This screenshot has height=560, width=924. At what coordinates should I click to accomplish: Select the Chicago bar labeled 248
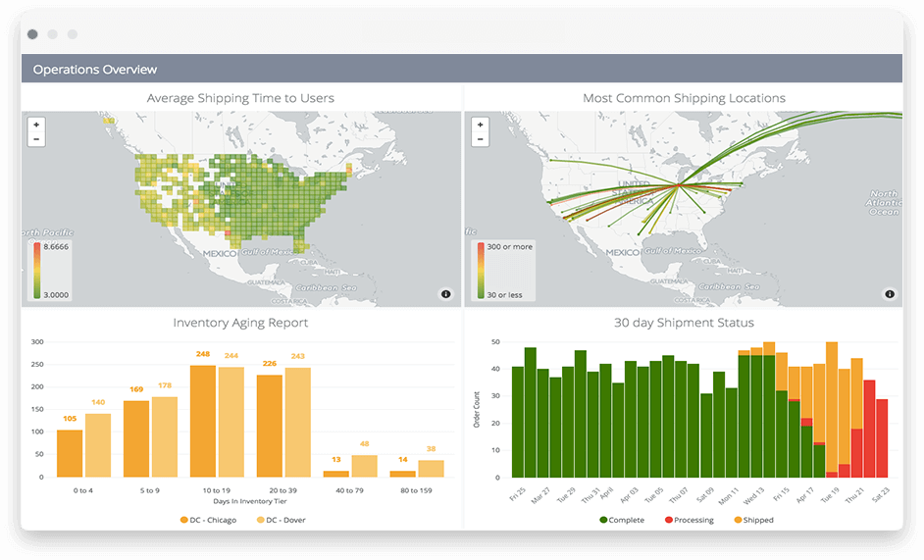click(x=203, y=421)
